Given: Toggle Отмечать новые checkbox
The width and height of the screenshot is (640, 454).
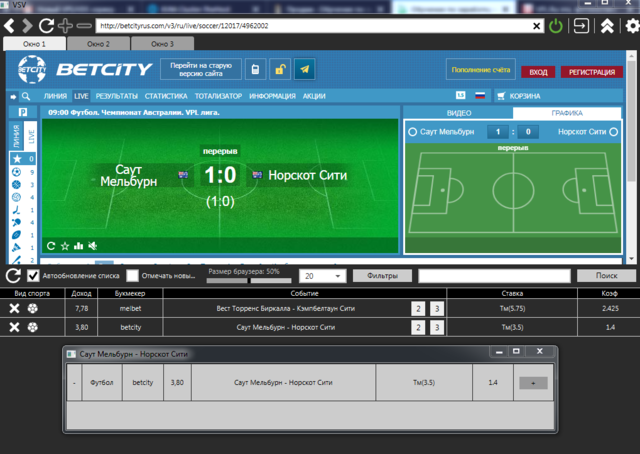Looking at the screenshot, I should (x=132, y=276).
